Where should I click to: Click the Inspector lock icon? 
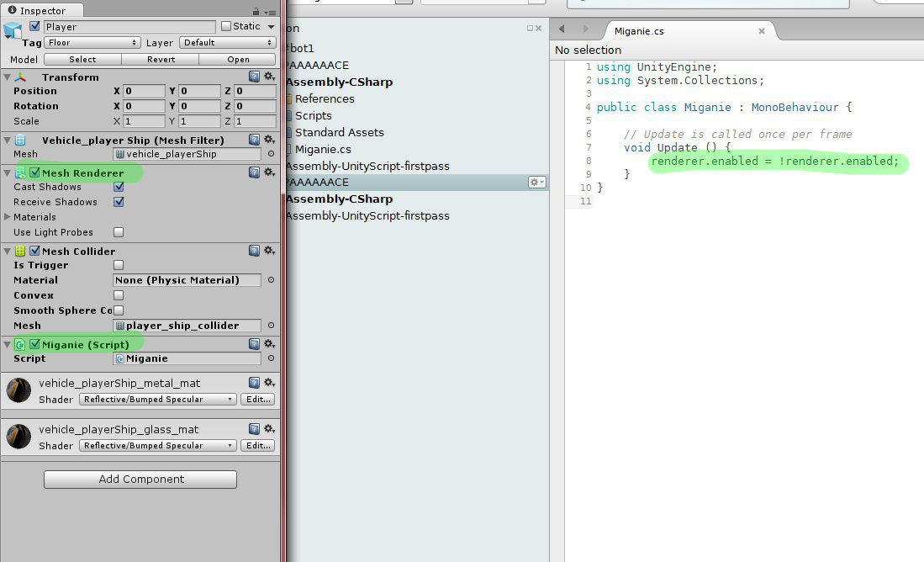pos(256,11)
